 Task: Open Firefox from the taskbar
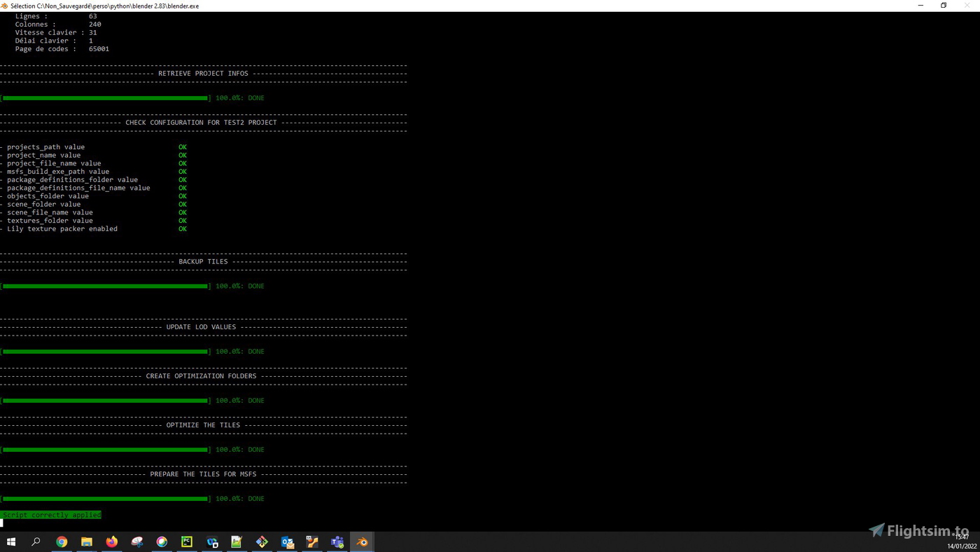(x=112, y=541)
